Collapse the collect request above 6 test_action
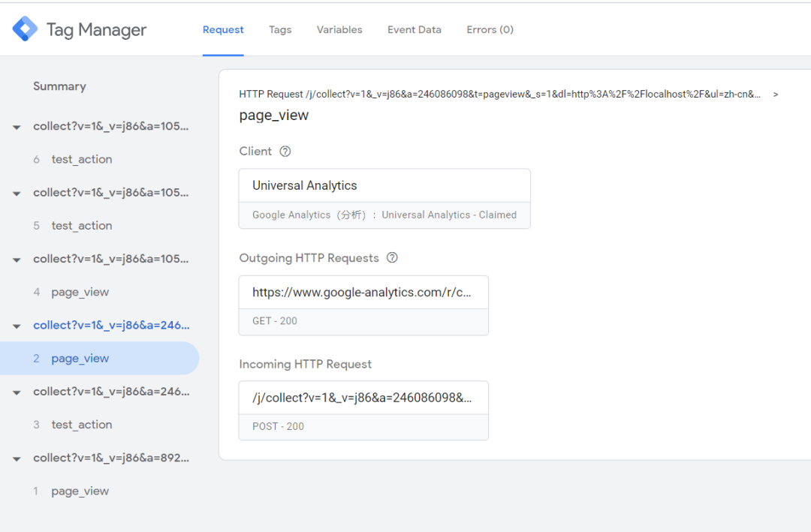811x532 pixels. point(17,127)
